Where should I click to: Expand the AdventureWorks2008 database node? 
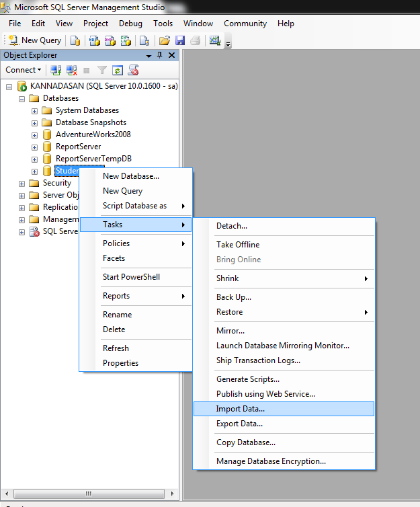[34, 135]
